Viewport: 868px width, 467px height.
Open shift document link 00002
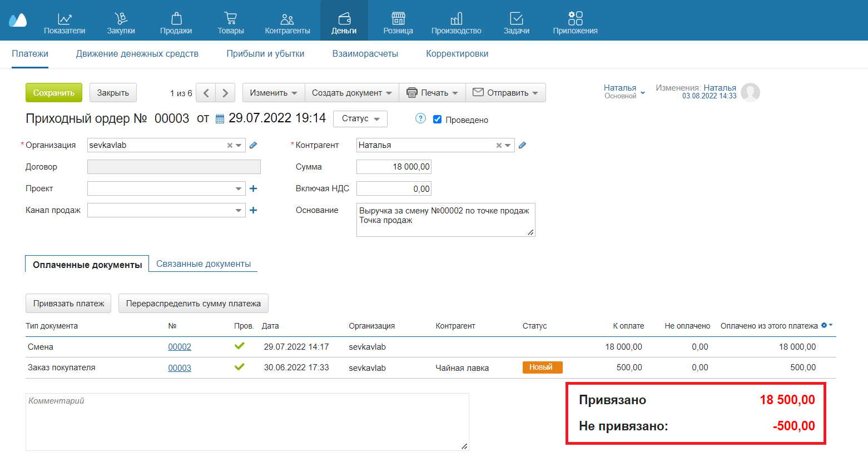point(180,347)
